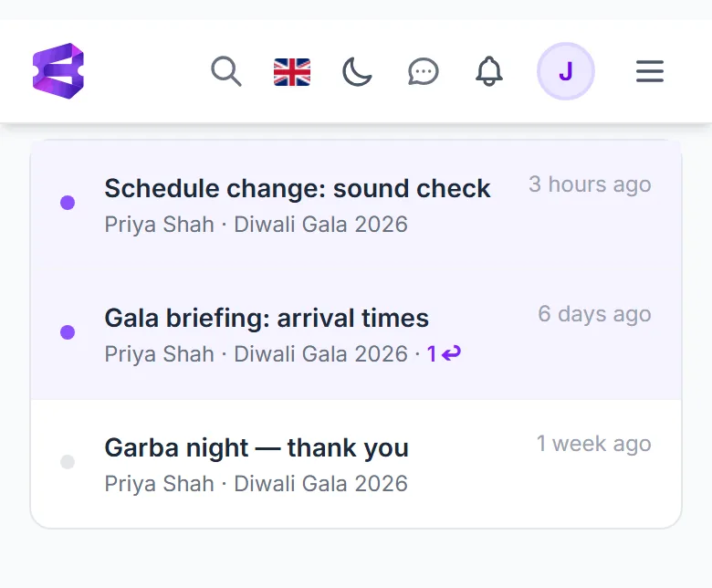Screen dimensions: 712x588
Task: Open the J user avatar menu
Action: [x=566, y=71]
